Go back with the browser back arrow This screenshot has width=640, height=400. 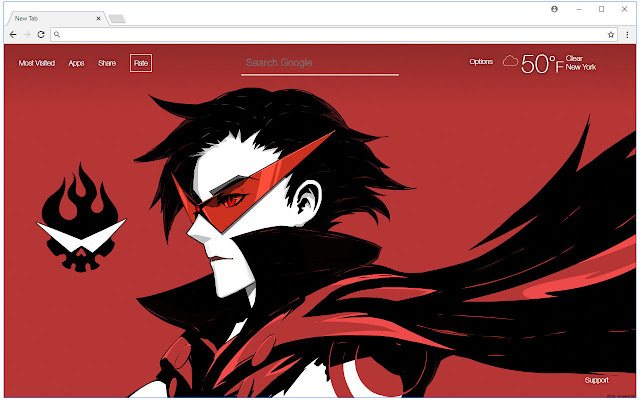click(13, 35)
